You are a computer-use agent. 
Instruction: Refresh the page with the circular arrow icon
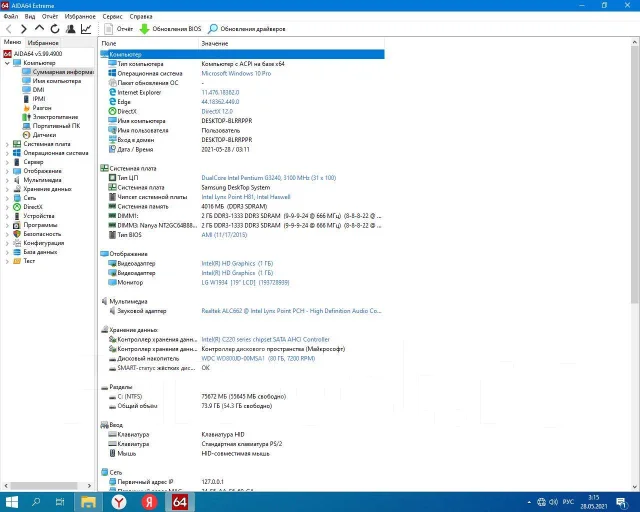tap(55, 29)
